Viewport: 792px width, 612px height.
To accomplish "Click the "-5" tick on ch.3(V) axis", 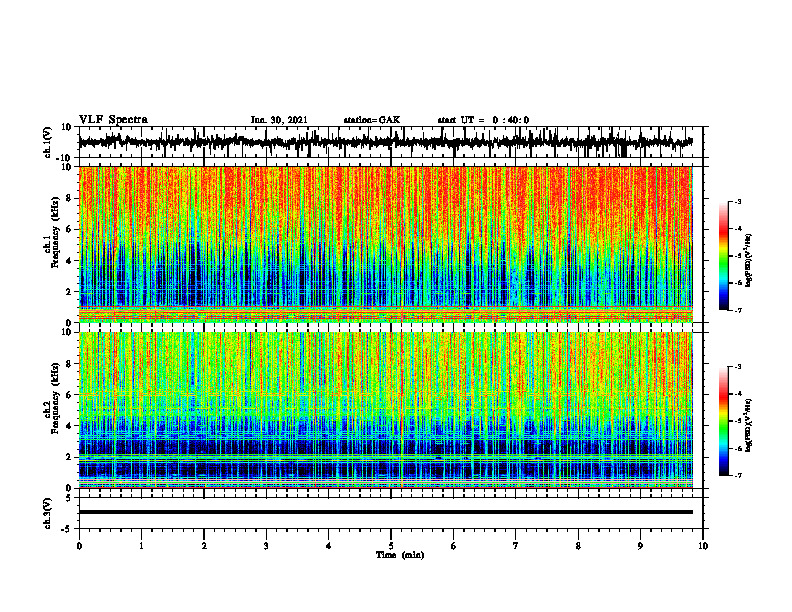I will (67, 529).
